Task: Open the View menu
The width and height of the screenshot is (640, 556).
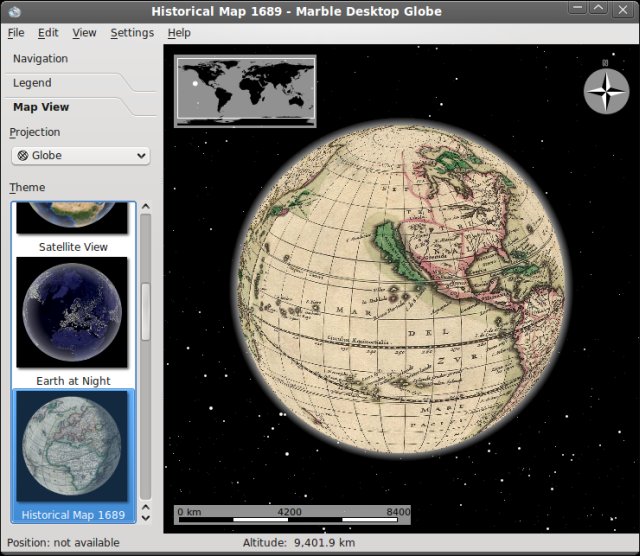Action: pos(84,32)
